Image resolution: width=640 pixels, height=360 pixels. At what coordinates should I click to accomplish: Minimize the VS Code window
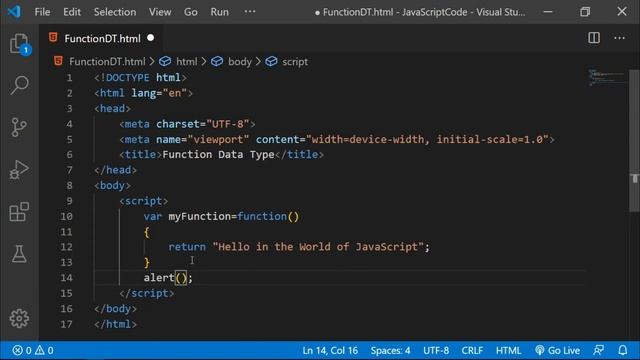coord(548,11)
